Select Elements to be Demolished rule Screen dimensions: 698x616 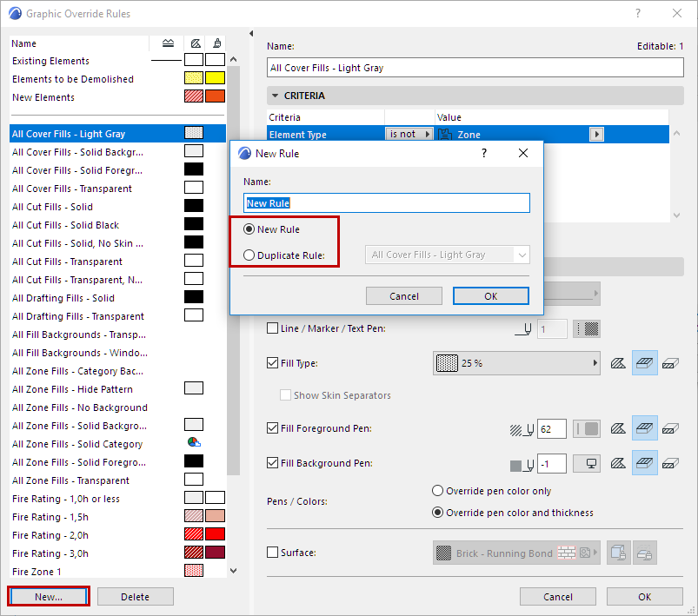click(118, 79)
